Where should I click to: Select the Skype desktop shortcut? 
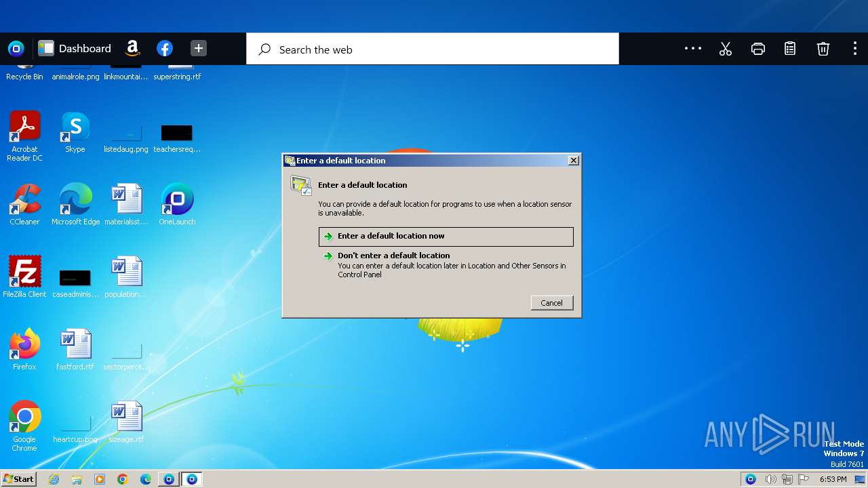click(75, 133)
